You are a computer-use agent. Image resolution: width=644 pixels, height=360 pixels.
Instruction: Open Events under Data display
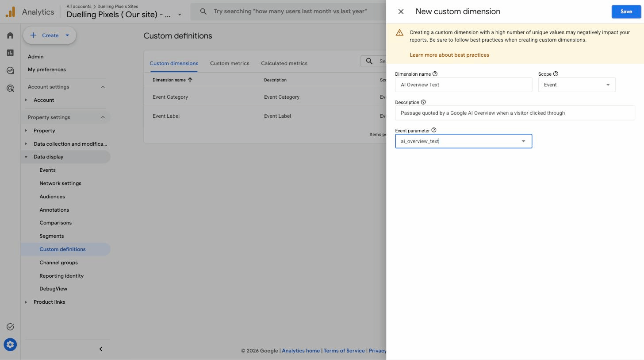point(47,170)
